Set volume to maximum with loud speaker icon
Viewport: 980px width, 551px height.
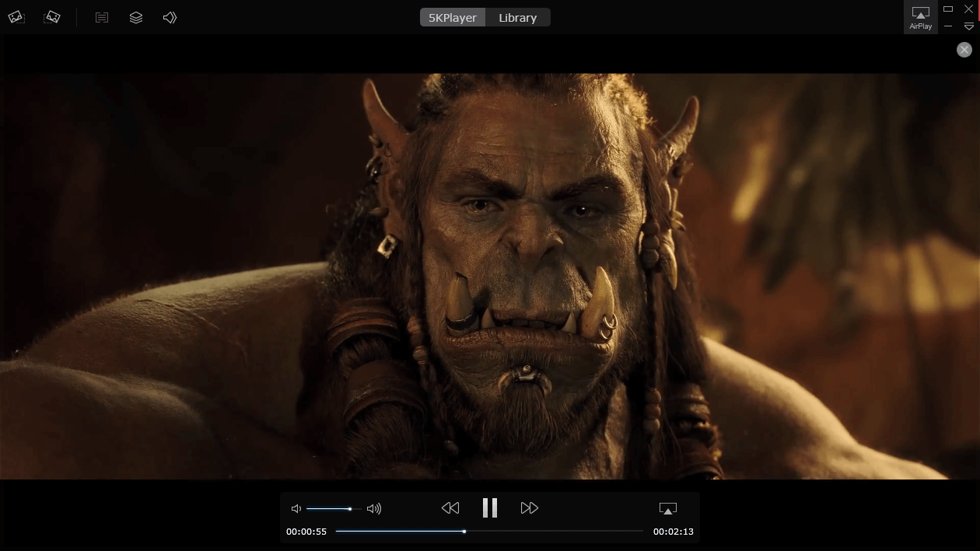374,508
